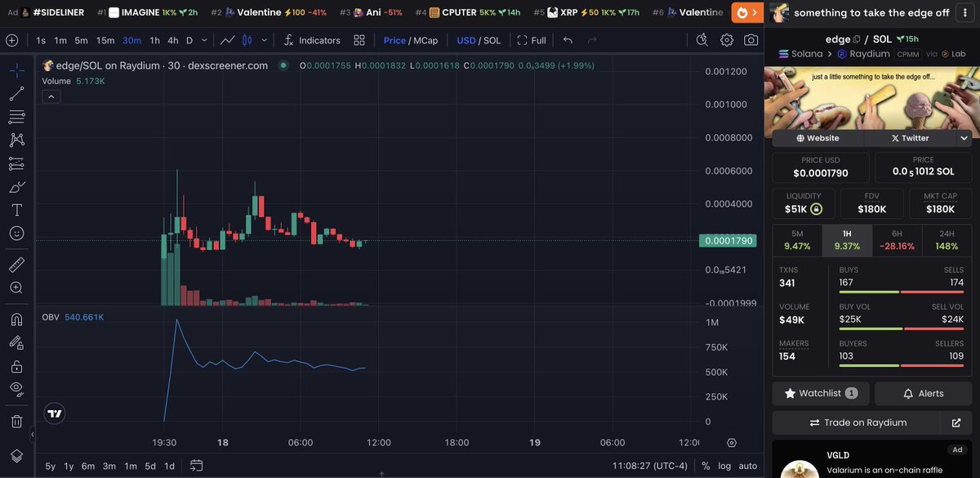This screenshot has width=980, height=478.
Task: Open the token Website link
Action: 817,138
